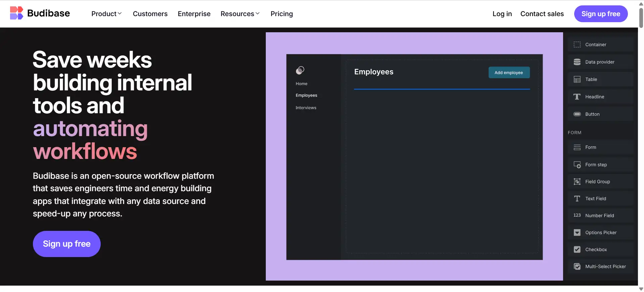Go to the Pricing page
This screenshot has width=644, height=292.
(x=282, y=14)
